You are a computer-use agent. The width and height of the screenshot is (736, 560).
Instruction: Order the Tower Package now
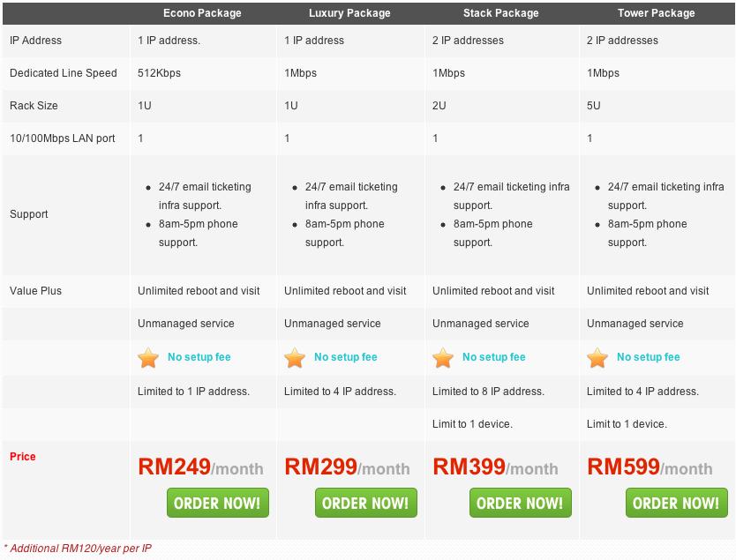[676, 503]
